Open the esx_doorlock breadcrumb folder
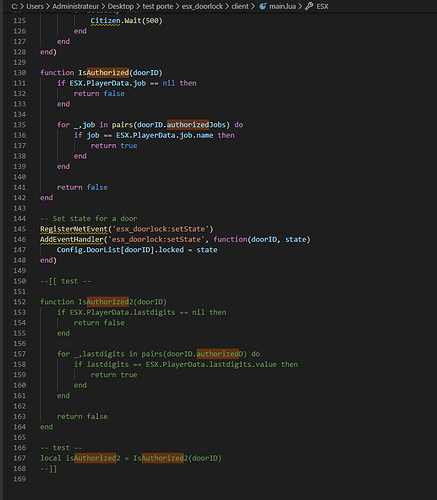The height and width of the screenshot is (500, 437). 202,6
